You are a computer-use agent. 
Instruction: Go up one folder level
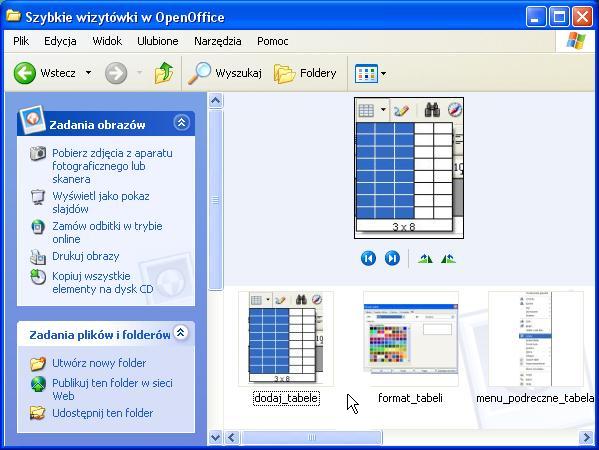click(x=164, y=73)
